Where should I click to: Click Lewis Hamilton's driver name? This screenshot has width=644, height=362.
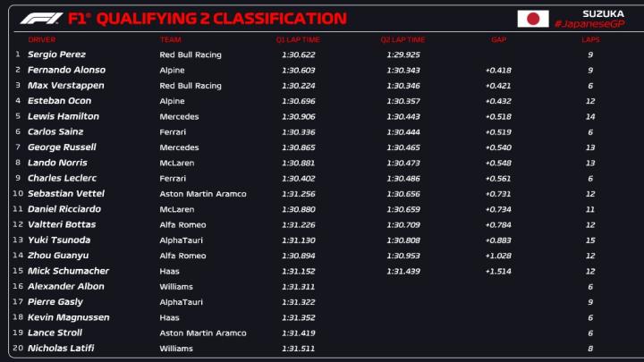pyautogui.click(x=63, y=116)
